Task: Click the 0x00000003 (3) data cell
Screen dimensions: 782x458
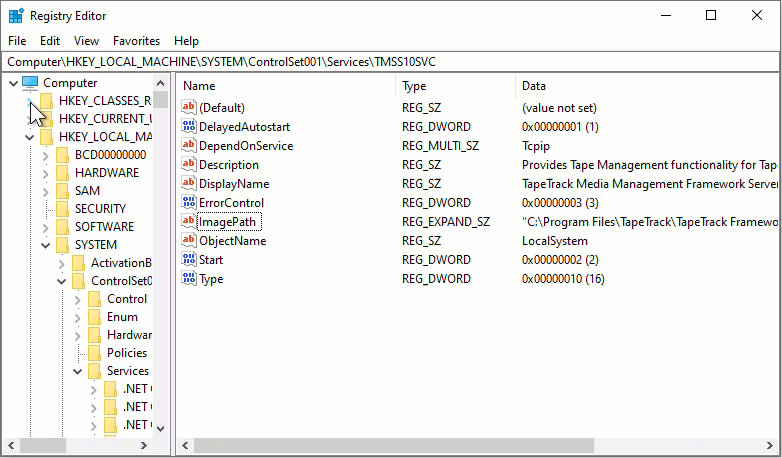Action: [x=560, y=203]
